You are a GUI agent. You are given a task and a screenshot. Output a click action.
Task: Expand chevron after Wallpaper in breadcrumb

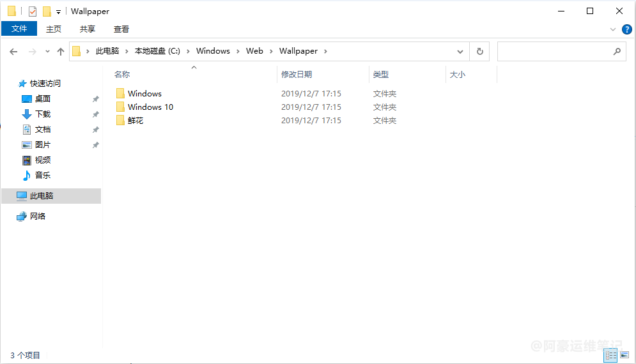[325, 51]
